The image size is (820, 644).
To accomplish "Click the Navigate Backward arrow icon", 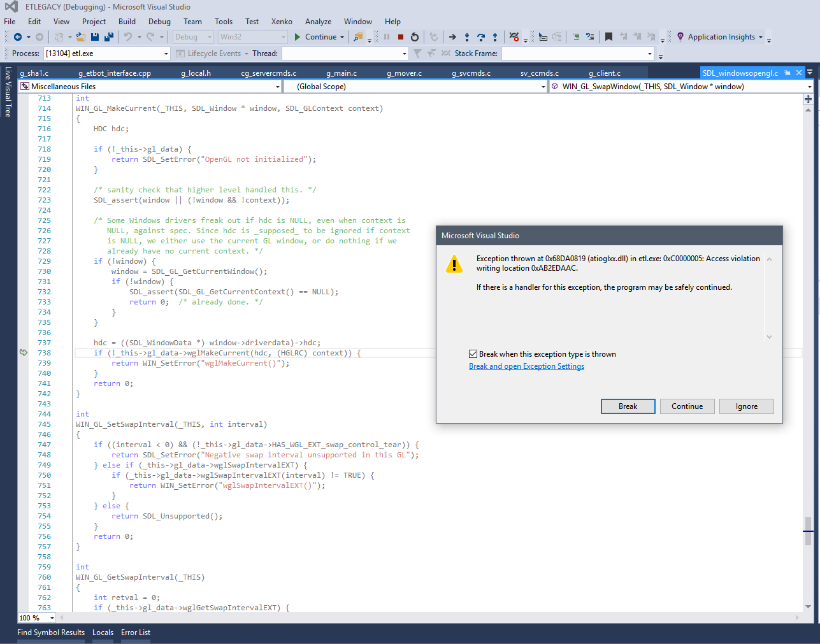I will (x=18, y=37).
